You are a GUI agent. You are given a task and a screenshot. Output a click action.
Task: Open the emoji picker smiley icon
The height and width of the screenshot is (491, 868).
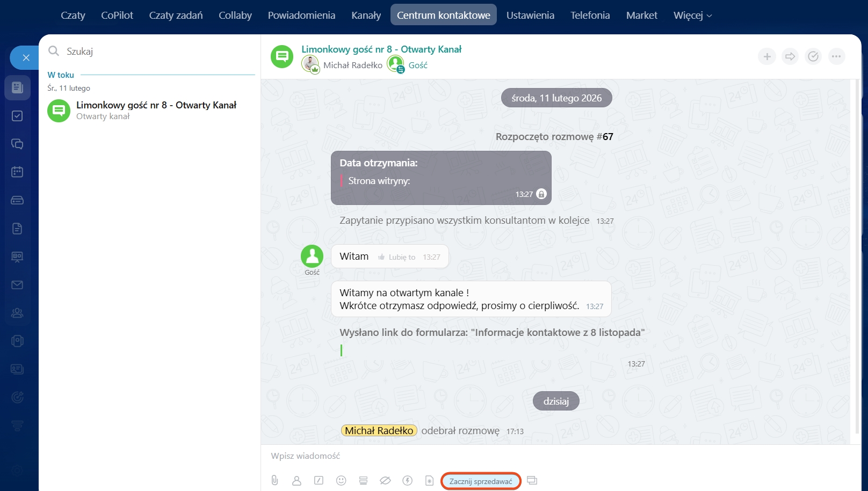341,480
